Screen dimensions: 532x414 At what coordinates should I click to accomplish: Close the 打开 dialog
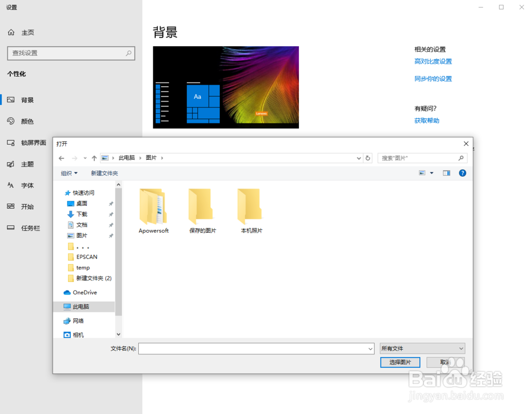[x=466, y=144]
